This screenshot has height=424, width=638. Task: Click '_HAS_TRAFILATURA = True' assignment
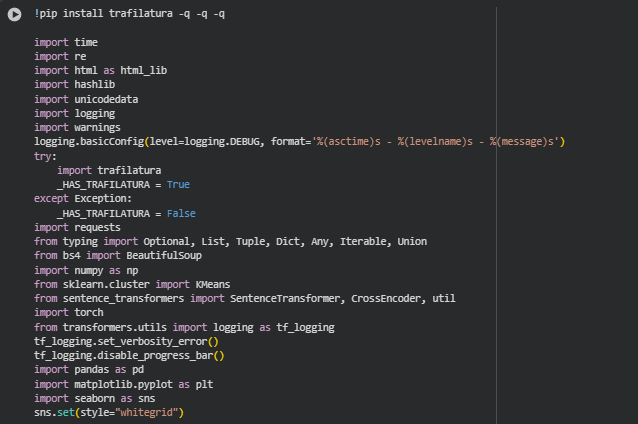123,185
